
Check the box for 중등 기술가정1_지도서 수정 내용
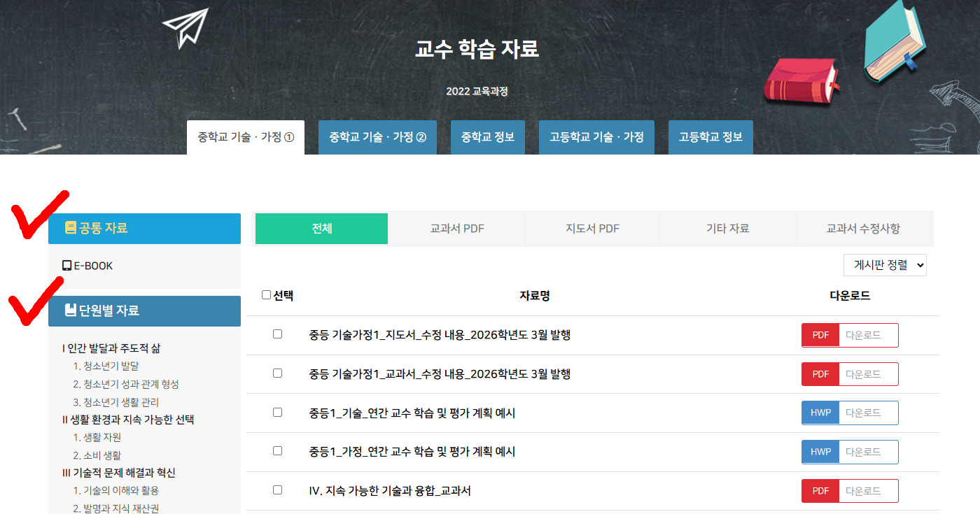tap(277, 334)
